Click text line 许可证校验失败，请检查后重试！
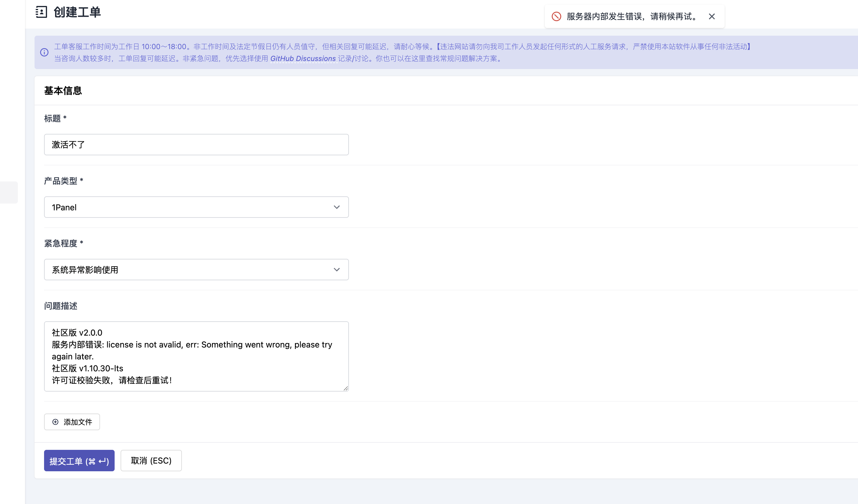This screenshot has width=858, height=504. [x=112, y=380]
